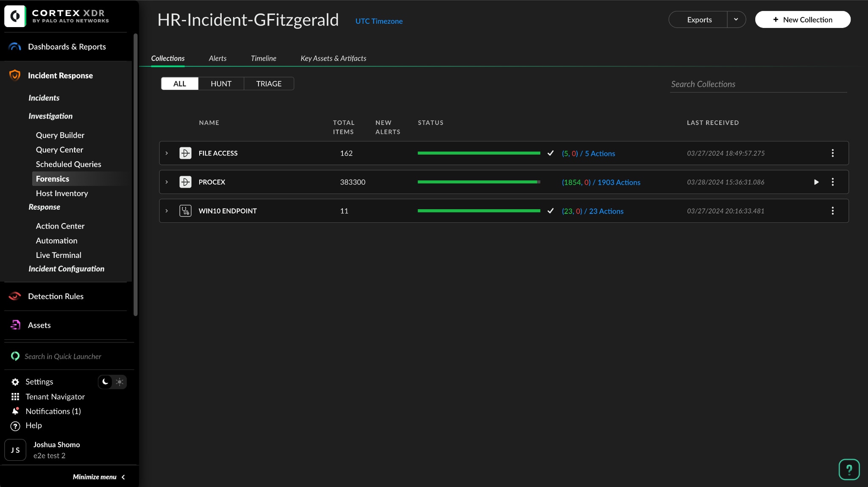Switch to light mode with sun toggle

[120, 382]
